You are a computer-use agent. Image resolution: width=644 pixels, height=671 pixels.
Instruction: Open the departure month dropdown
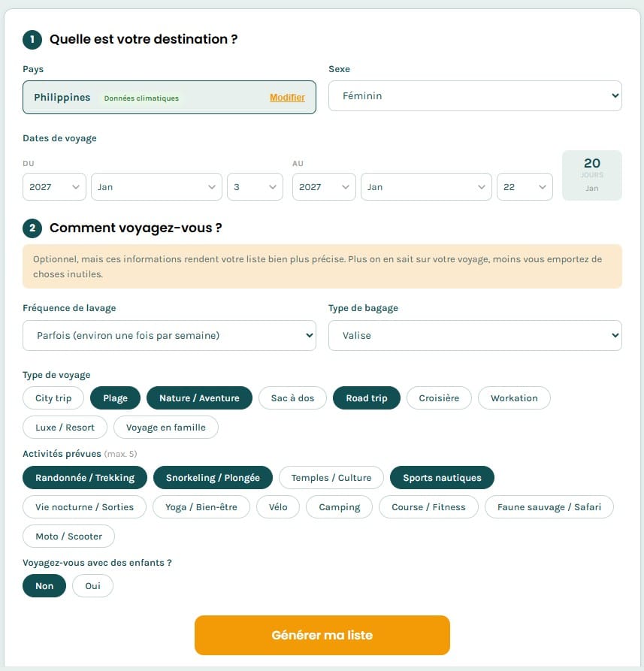[156, 186]
